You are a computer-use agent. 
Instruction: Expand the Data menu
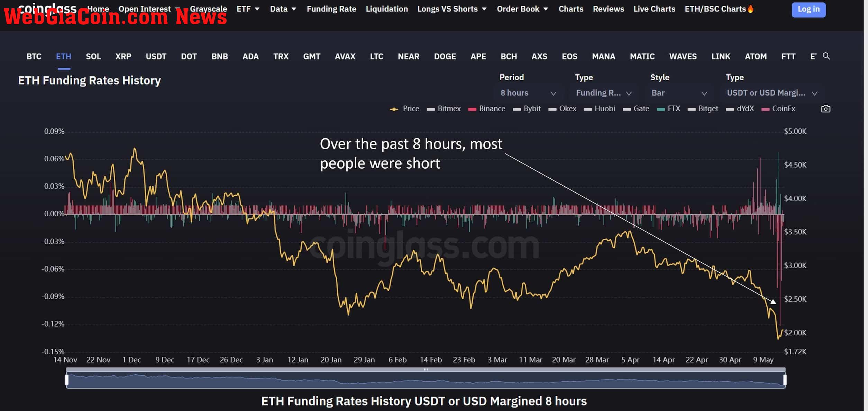tap(283, 9)
